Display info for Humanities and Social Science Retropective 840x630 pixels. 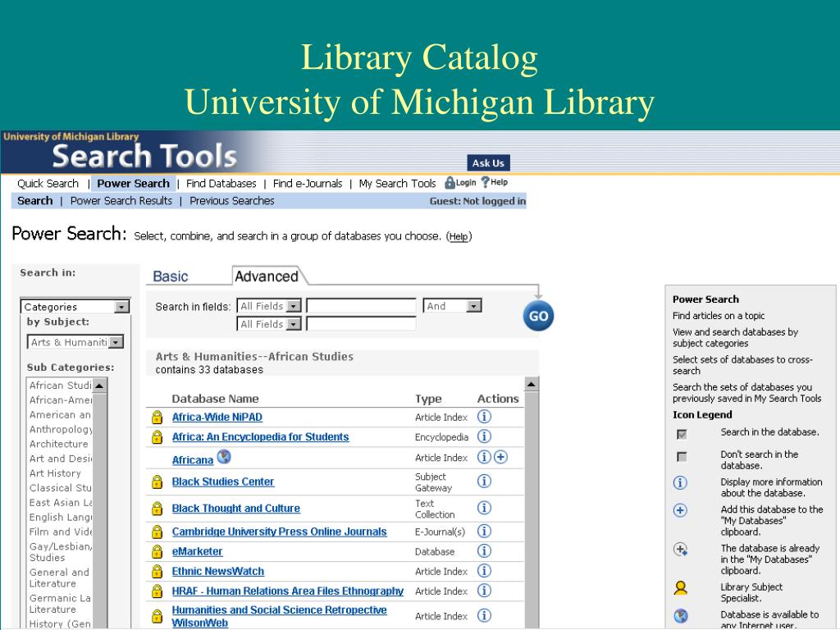click(x=484, y=615)
